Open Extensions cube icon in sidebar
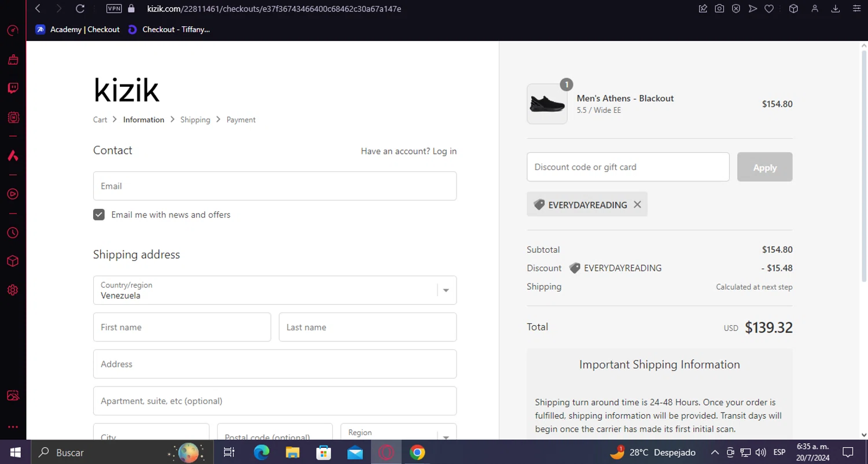 pos(13,262)
